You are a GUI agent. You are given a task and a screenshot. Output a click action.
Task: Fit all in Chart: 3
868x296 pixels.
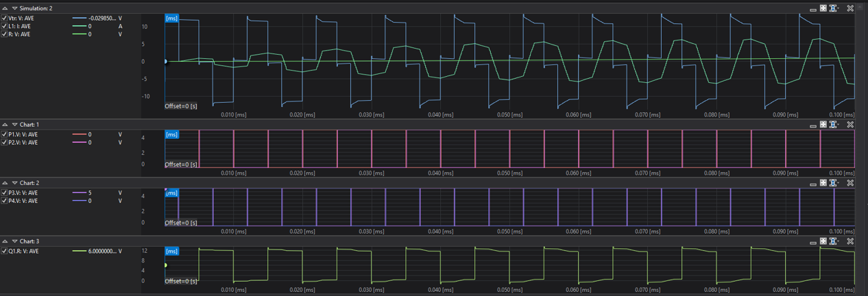(823, 241)
